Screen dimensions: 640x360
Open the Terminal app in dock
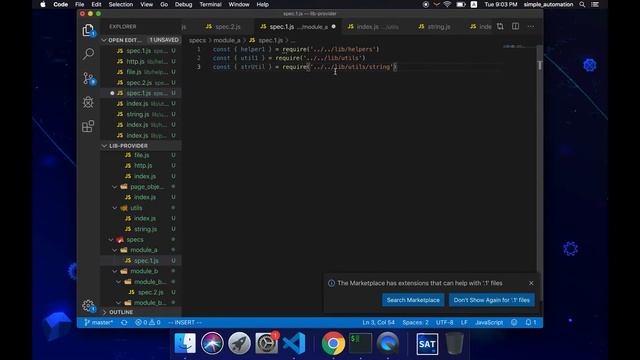(360, 343)
